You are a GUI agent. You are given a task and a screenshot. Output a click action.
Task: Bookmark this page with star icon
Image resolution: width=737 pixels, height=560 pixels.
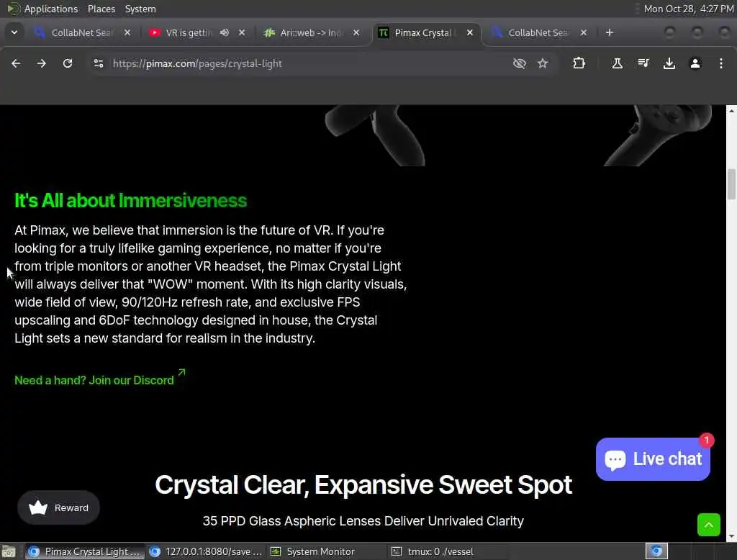(543, 63)
